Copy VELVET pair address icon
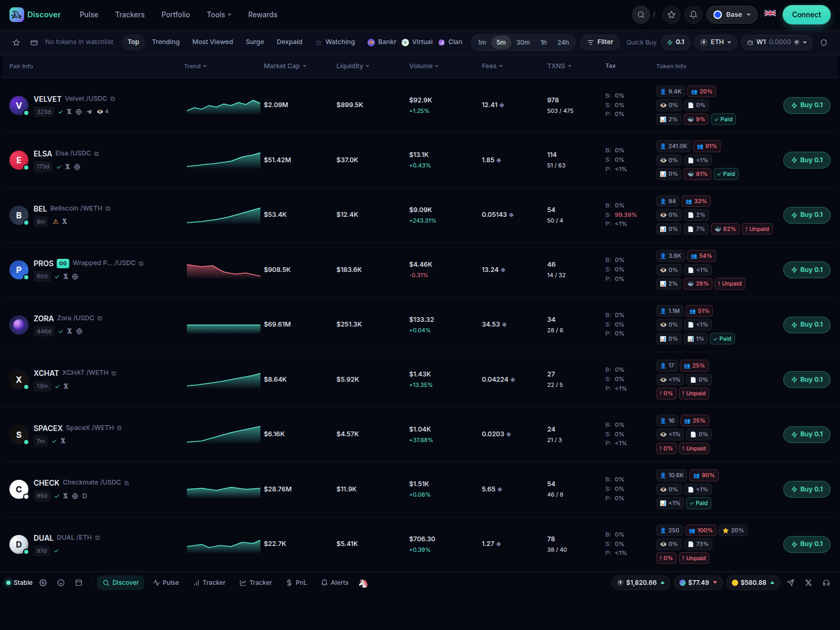The height and width of the screenshot is (630, 840). [x=113, y=99]
